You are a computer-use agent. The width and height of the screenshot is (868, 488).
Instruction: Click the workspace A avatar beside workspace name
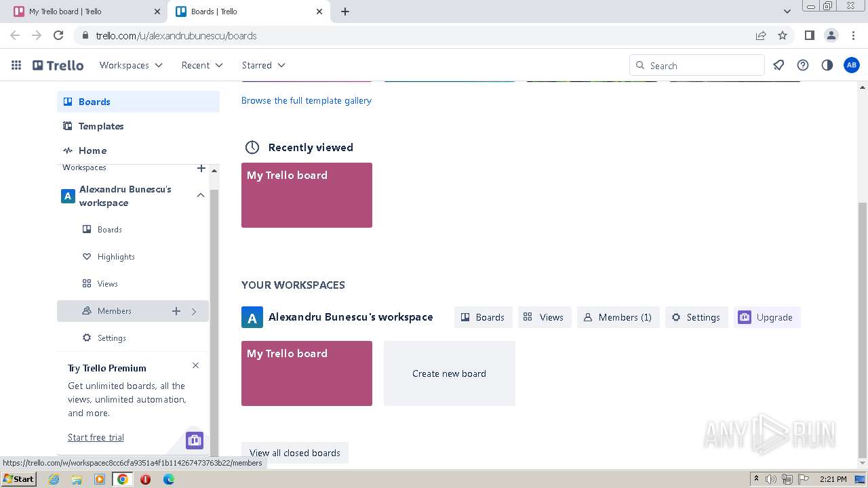(252, 317)
